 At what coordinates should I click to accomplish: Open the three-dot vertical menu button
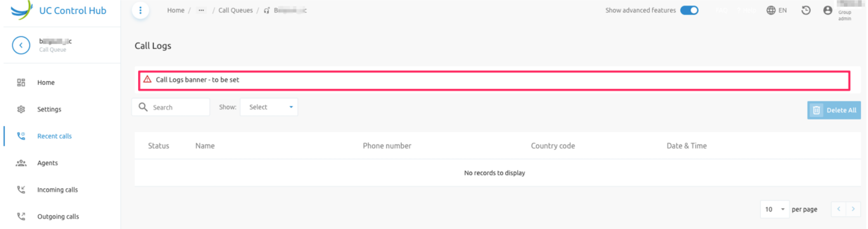tap(140, 10)
